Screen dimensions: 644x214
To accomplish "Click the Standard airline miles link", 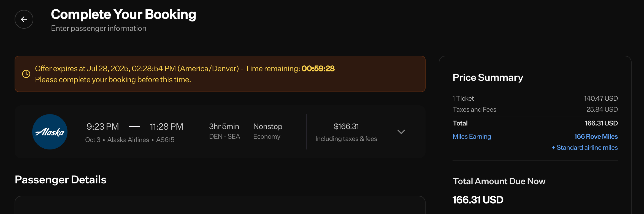I will tap(585, 148).
